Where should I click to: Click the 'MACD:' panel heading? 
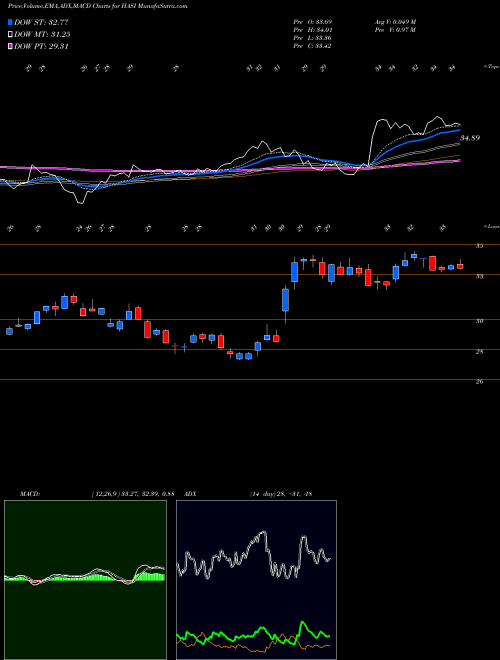pos(29,493)
